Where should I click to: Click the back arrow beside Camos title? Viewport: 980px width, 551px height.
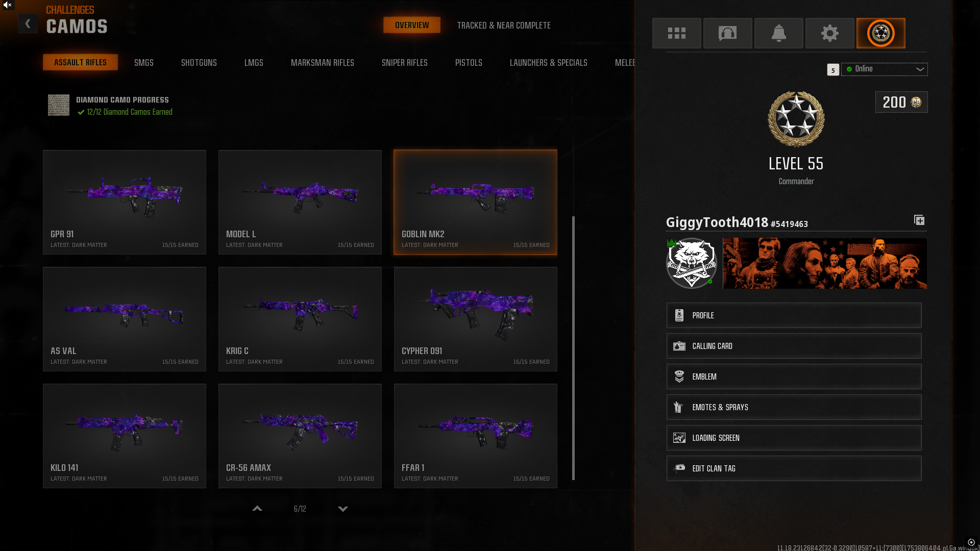pos(28,24)
